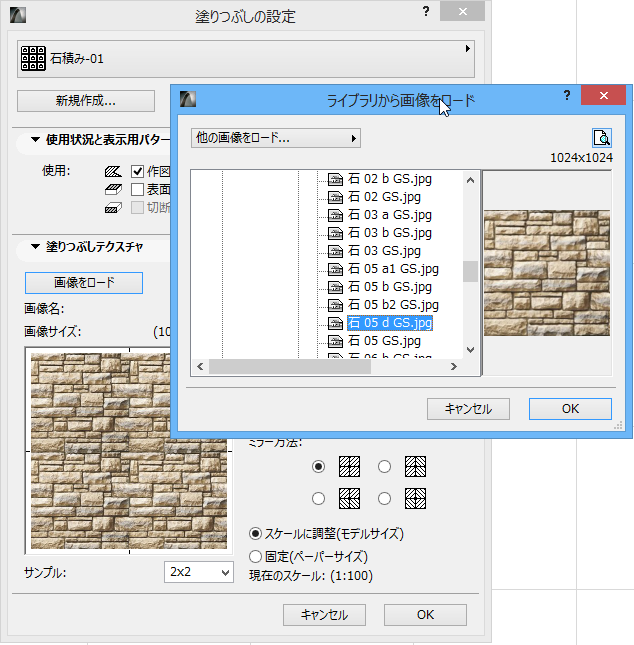Click file icon of 石 03 GS.jpg
This screenshot has width=634, height=645.
tap(335, 251)
